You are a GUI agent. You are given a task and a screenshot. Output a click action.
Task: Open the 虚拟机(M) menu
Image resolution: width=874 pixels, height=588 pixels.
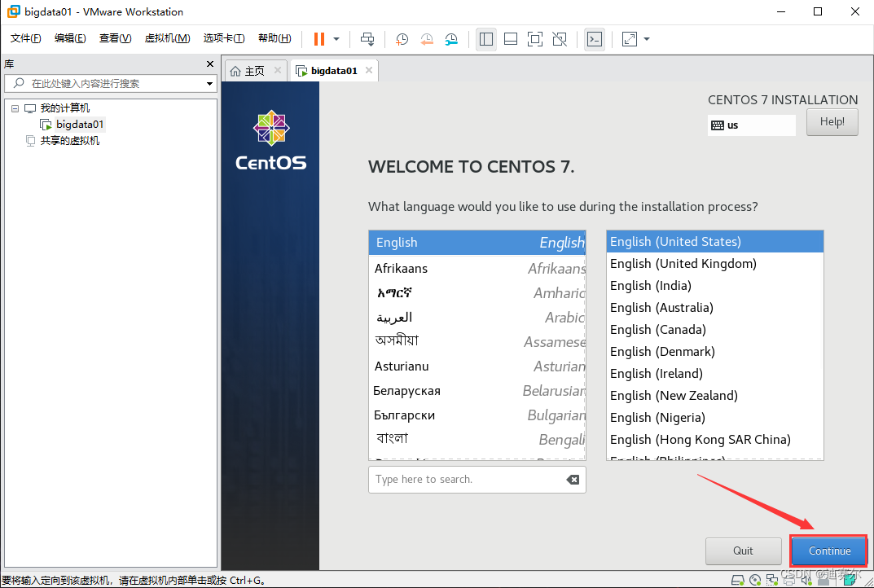point(167,38)
